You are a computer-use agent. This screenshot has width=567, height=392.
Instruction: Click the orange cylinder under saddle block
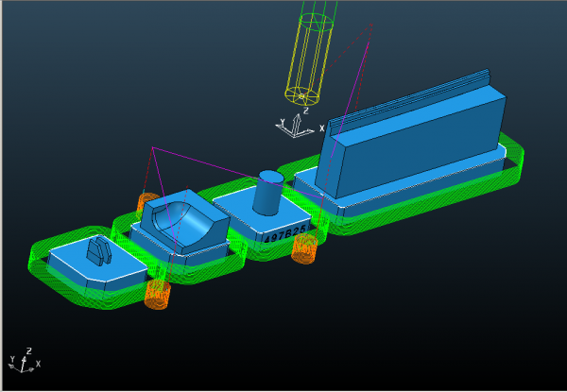pos(157,294)
